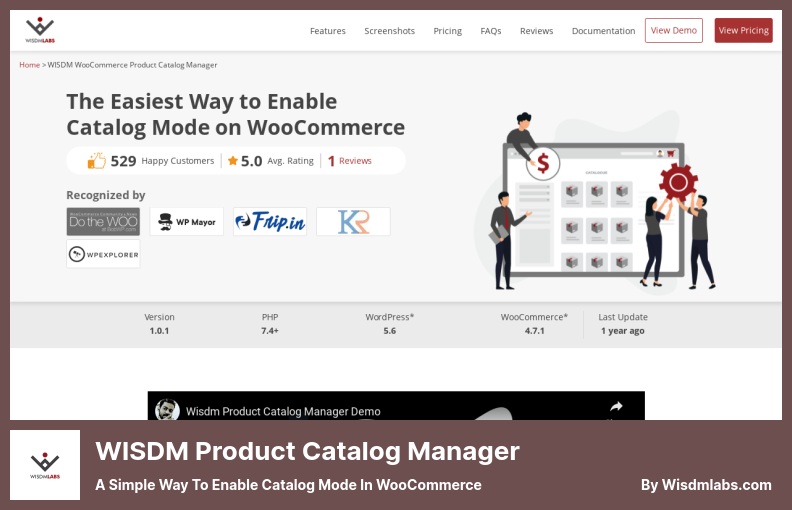The height and width of the screenshot is (510, 792).
Task: Open the Documentation nav link
Action: (604, 31)
